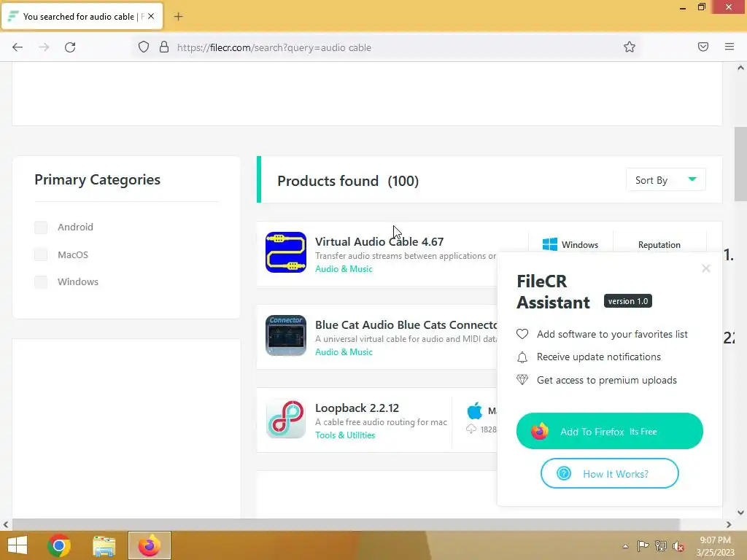Image resolution: width=747 pixels, height=560 pixels.
Task: Click the How It Works button
Action: click(x=609, y=473)
